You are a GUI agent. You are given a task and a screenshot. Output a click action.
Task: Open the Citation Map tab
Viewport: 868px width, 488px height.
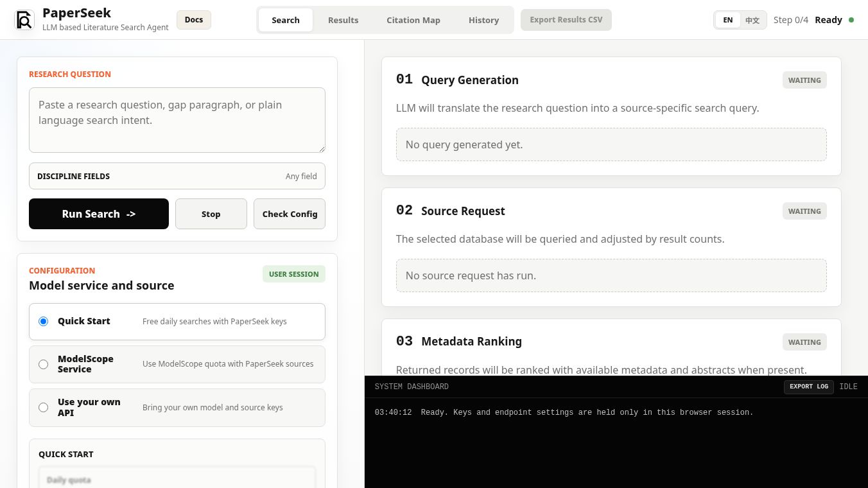click(413, 20)
